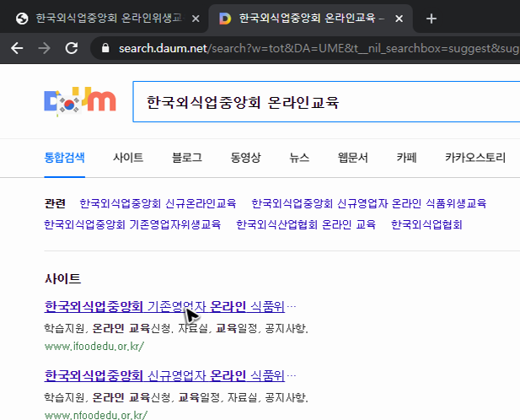This screenshot has height=420, width=520.
Task: Open the 웹문서 search tab
Action: [353, 157]
